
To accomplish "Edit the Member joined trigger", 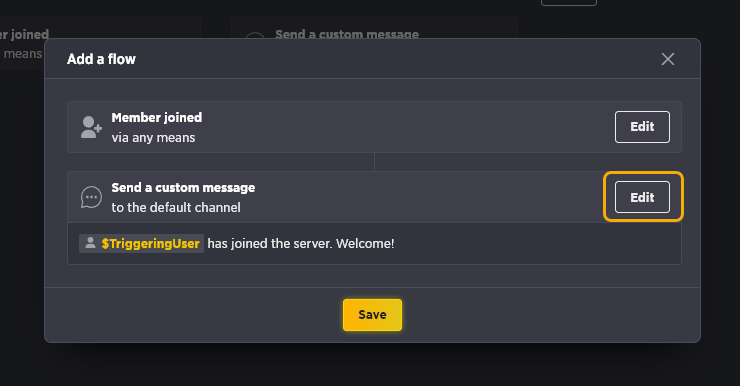I will (x=642, y=127).
